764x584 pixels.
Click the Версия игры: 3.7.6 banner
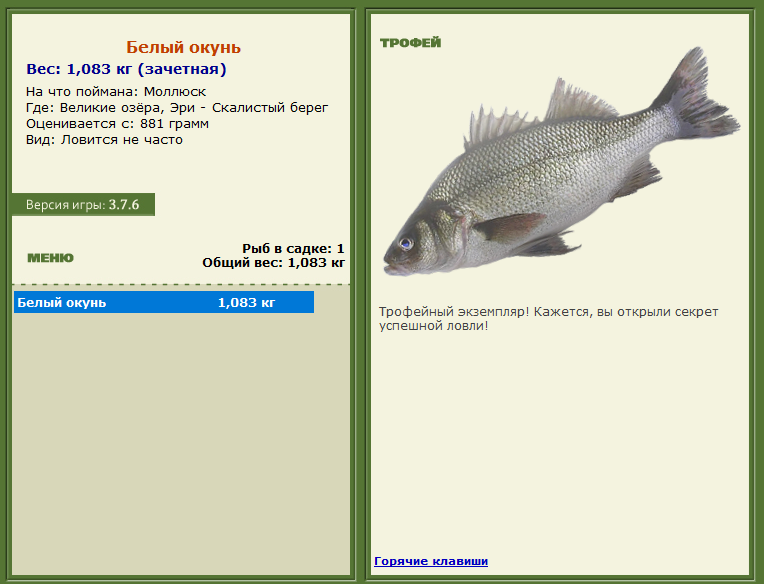coord(83,205)
